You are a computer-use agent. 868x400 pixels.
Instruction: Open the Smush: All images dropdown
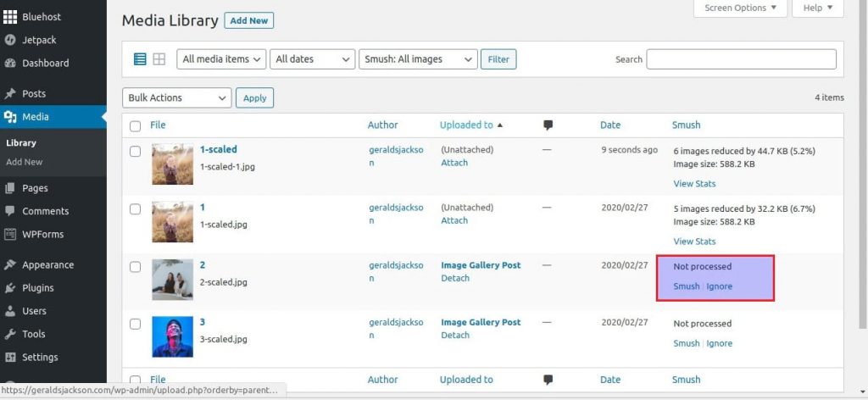coord(418,59)
